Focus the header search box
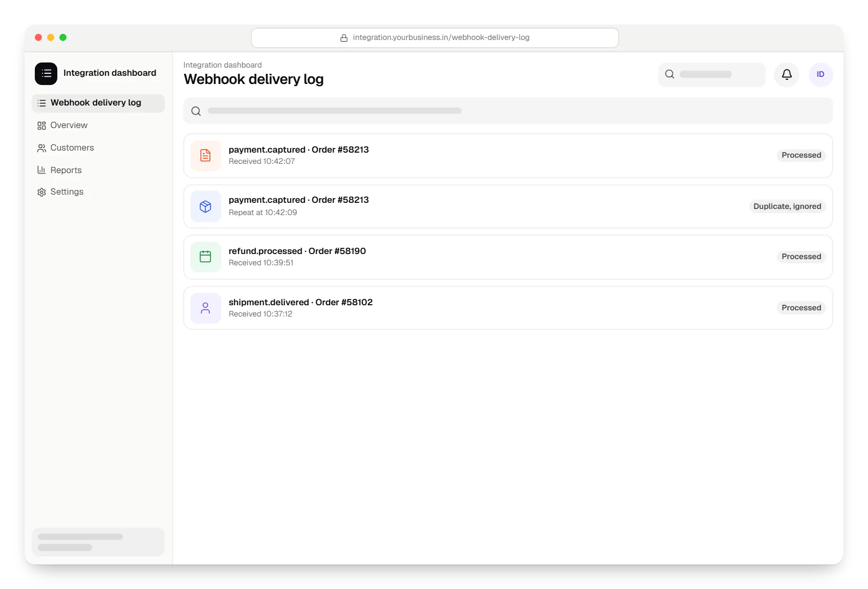Image resolution: width=868 pixels, height=589 pixels. click(x=712, y=75)
